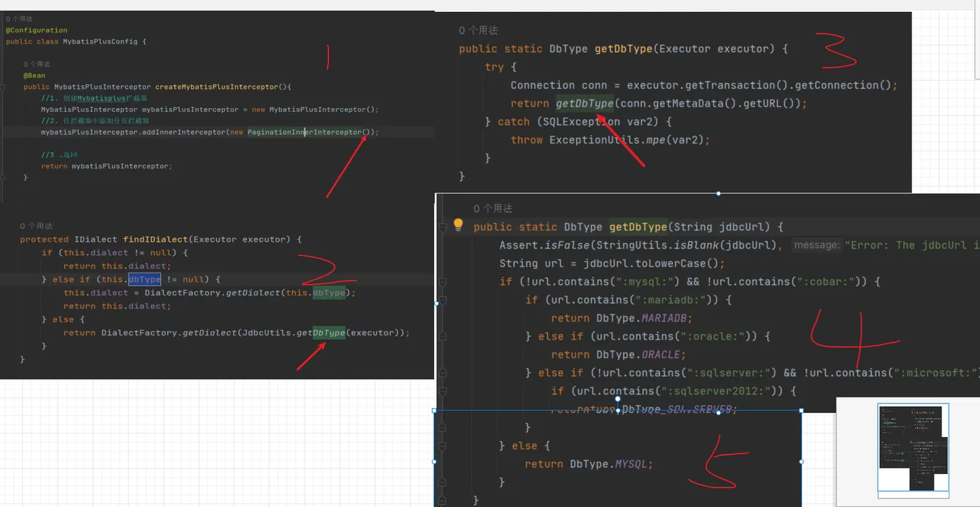Click the "//2." comment about adding pagination interceptor
980x507 pixels.
(x=95, y=120)
